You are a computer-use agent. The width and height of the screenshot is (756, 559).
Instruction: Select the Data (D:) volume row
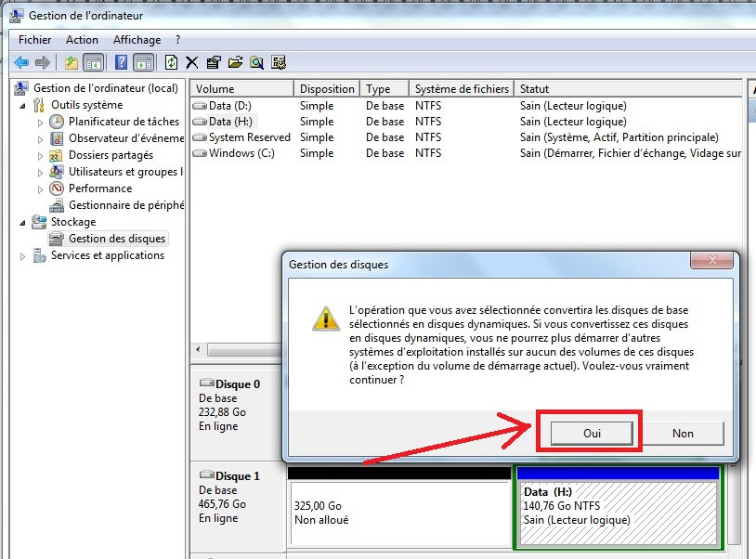pos(466,106)
